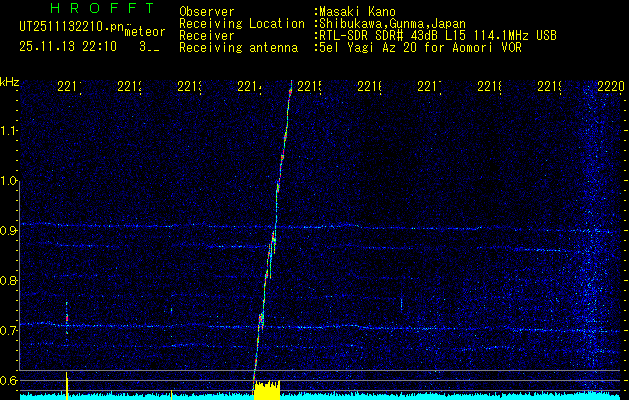Click the 1.1 kHz frequency tick label
This screenshot has height=400, width=629.
click(x=9, y=131)
